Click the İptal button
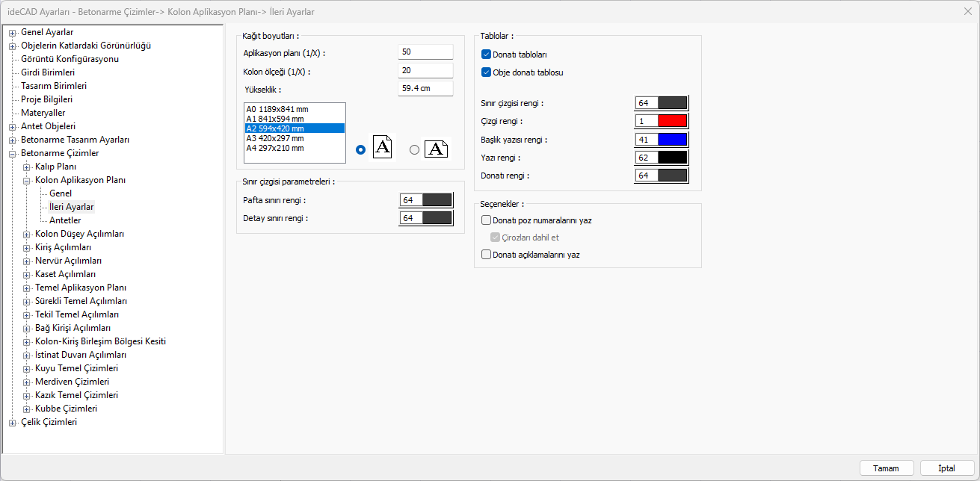 tap(947, 468)
